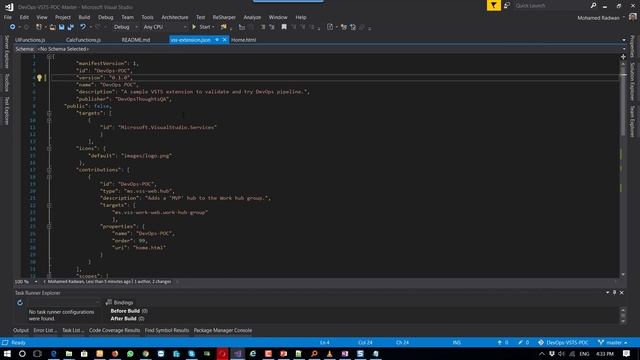Open File Explorer from the taskbar
The image size is (640, 360).
pyautogui.click(x=69, y=353)
